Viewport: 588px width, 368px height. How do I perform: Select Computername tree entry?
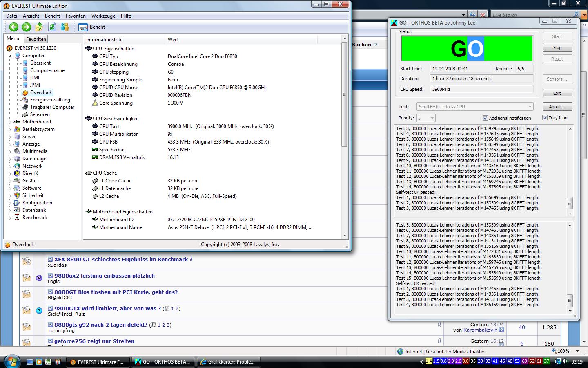(x=47, y=70)
